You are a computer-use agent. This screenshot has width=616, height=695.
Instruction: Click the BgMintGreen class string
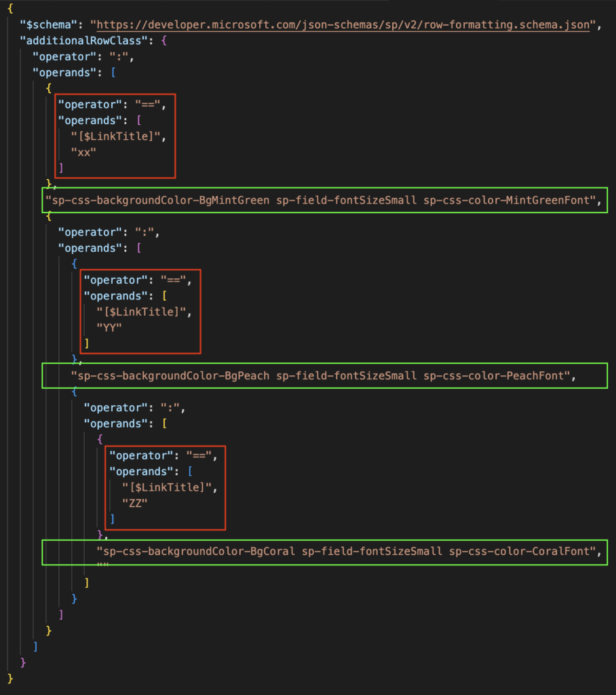[x=320, y=200]
